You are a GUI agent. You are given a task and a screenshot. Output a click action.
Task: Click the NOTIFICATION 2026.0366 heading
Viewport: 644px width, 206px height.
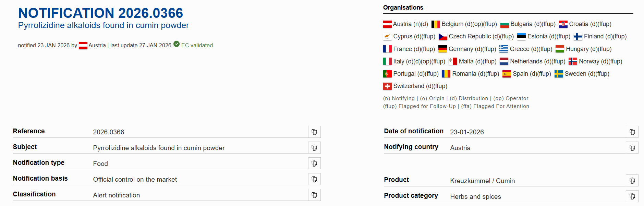coord(100,13)
